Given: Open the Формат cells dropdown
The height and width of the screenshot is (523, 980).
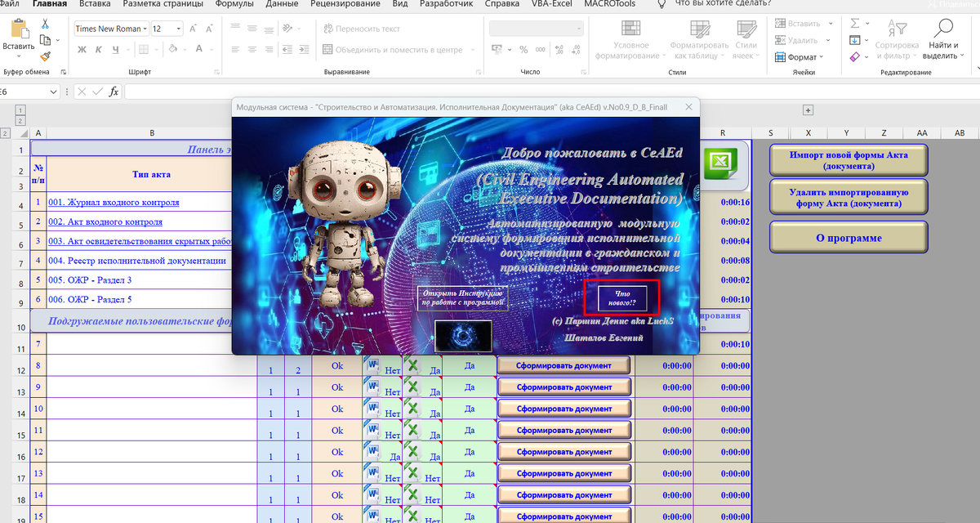Looking at the screenshot, I should coord(800,57).
